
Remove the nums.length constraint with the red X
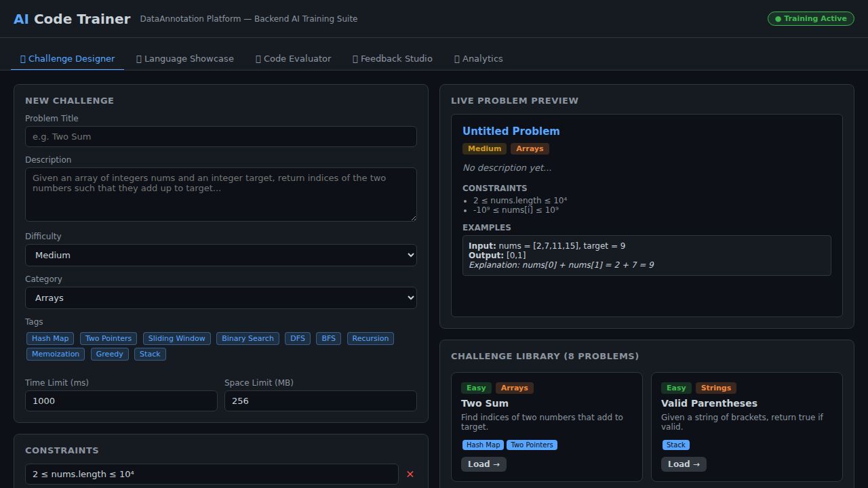pos(410,474)
